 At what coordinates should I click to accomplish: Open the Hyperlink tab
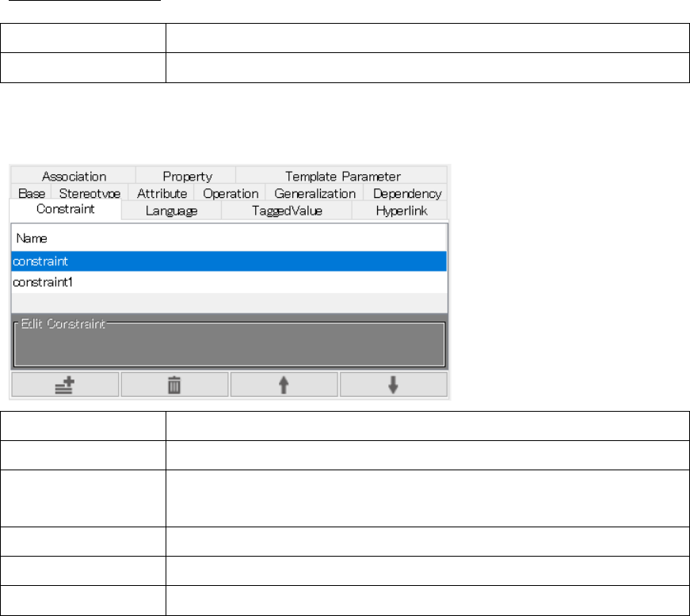pyautogui.click(x=400, y=211)
